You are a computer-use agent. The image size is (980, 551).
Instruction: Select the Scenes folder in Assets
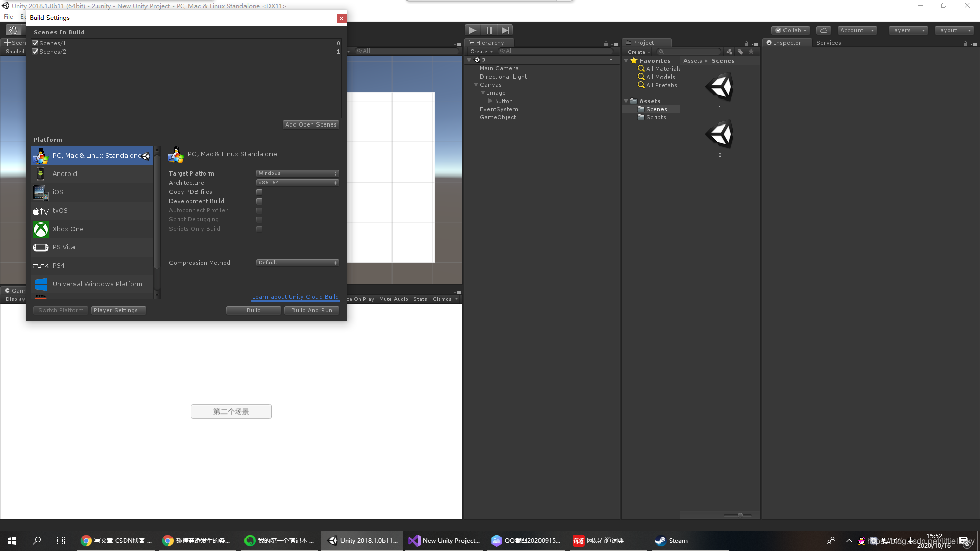pyautogui.click(x=651, y=109)
